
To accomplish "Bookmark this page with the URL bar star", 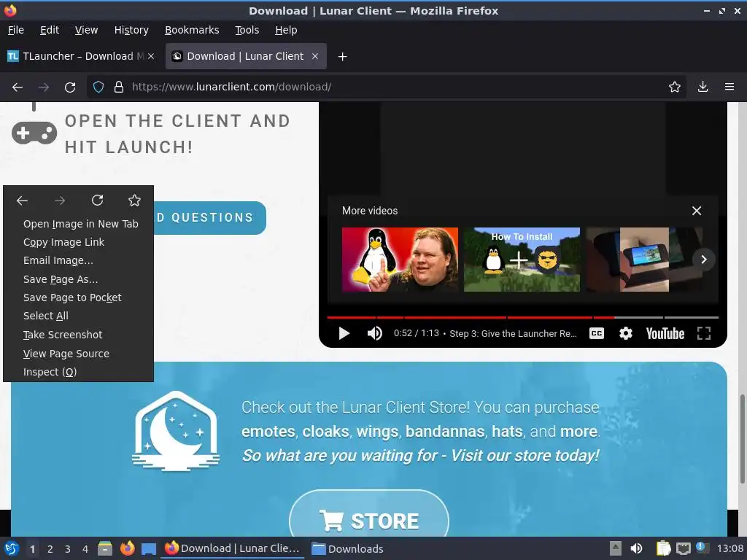I will coord(675,87).
